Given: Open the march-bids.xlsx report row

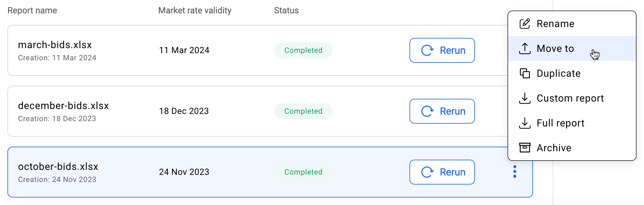Looking at the screenshot, I should click(x=257, y=50).
